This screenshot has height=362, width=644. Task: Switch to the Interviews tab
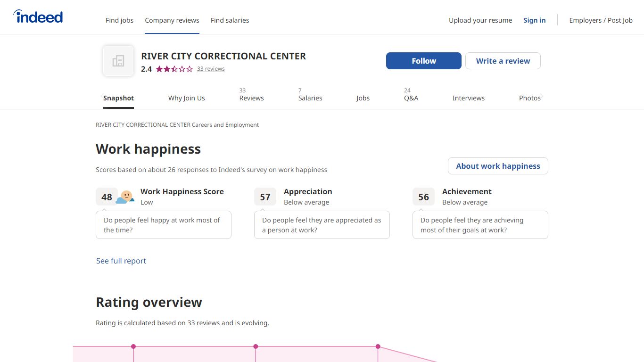pyautogui.click(x=469, y=98)
